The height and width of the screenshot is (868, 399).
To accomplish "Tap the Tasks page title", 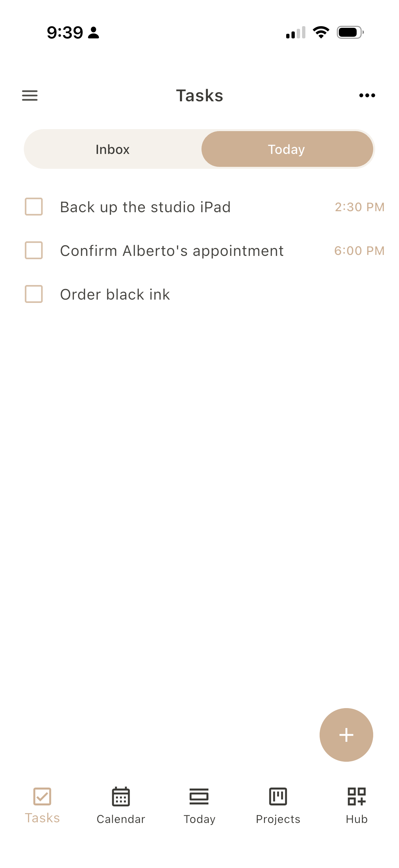I will pos(199,95).
